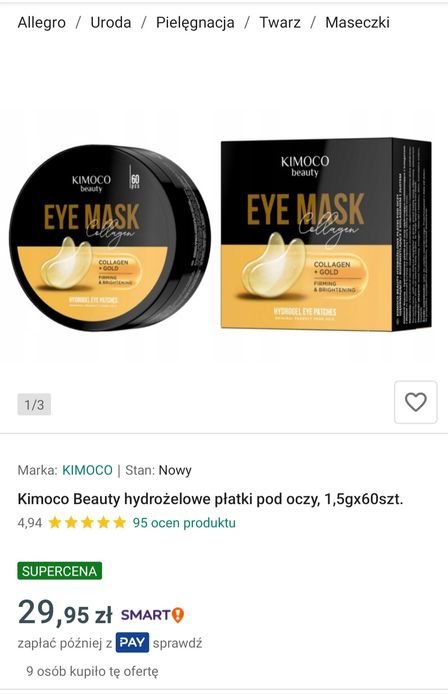Open the Allegro breadcrumb link
Viewport: 448px width, 699px height.
[x=41, y=22]
